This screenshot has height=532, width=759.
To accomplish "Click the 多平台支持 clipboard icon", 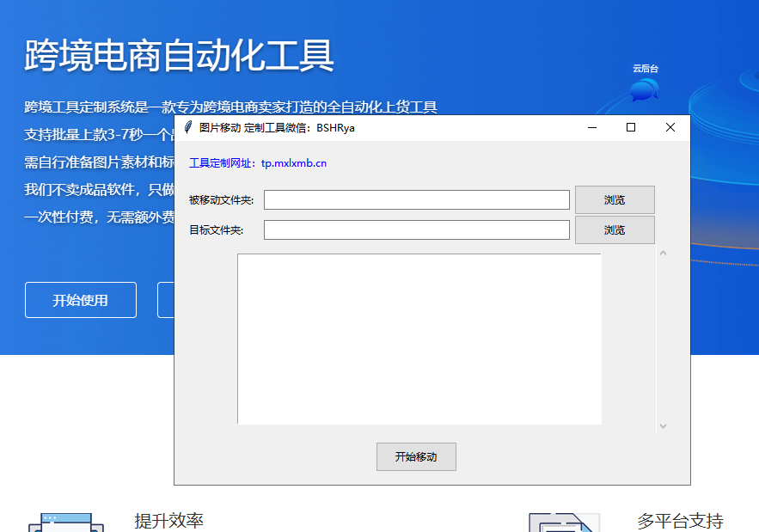I will pos(563,521).
